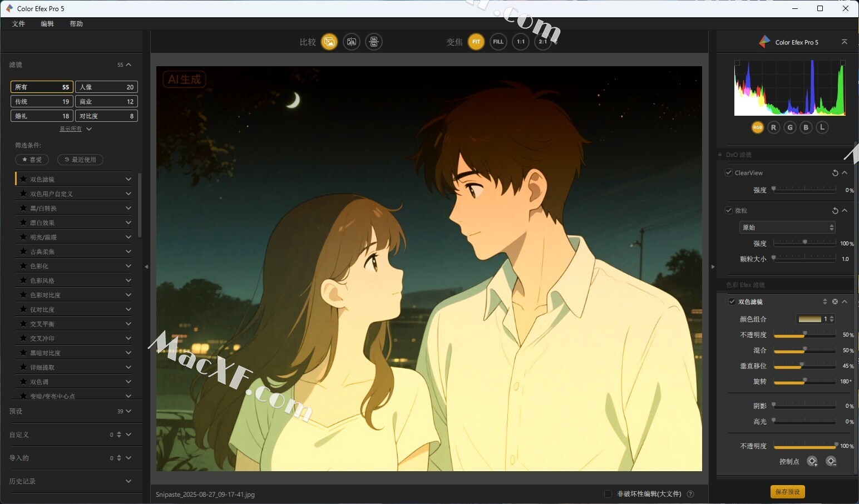Toggle the 双色滤镜 filter checkbox

732,302
